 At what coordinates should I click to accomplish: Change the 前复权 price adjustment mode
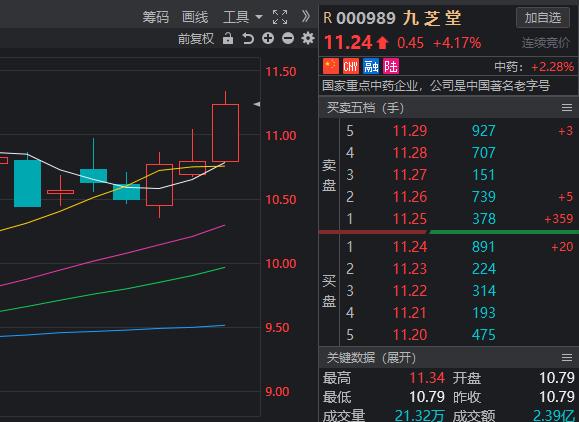coord(196,38)
